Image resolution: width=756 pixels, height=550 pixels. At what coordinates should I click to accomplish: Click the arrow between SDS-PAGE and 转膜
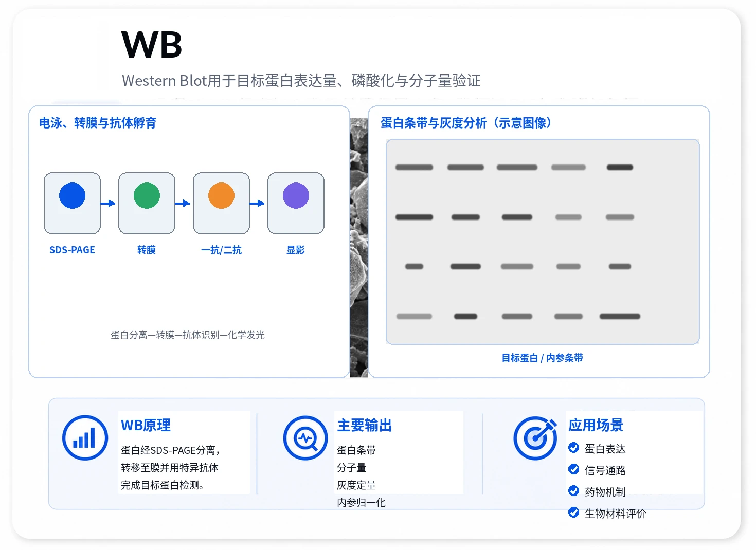point(109,203)
